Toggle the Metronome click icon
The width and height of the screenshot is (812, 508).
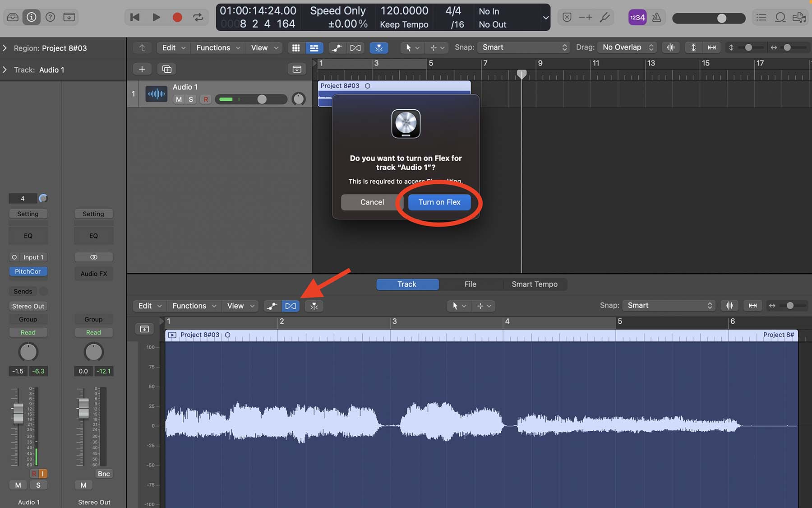[657, 18]
